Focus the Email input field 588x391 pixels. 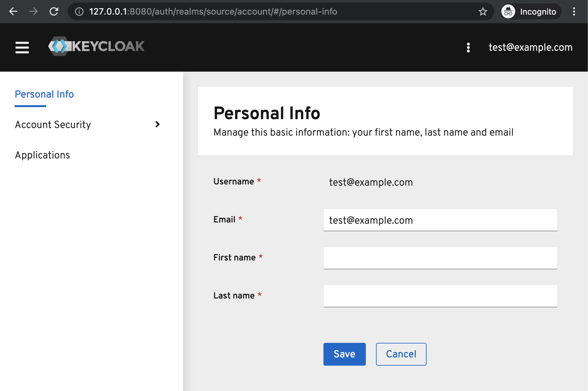(x=440, y=220)
